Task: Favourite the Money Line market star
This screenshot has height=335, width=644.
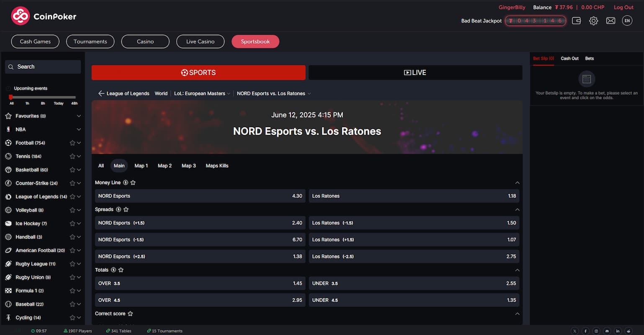Action: click(133, 183)
